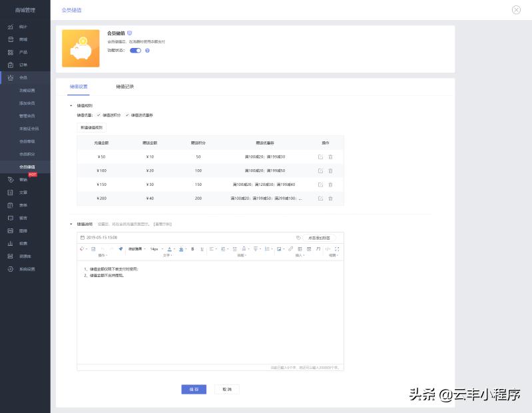Viewport: 532px width, 413px height.
Task: Collapse the stored-value description section
Action: (71, 224)
